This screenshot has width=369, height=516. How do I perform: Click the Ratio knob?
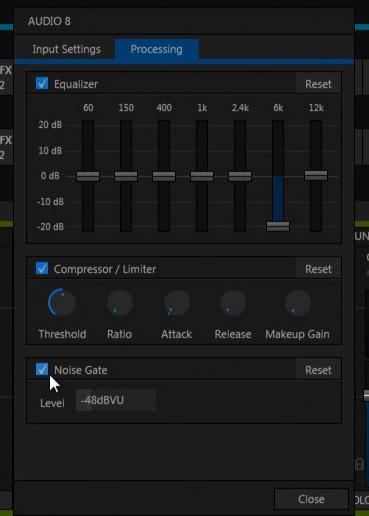click(x=120, y=303)
